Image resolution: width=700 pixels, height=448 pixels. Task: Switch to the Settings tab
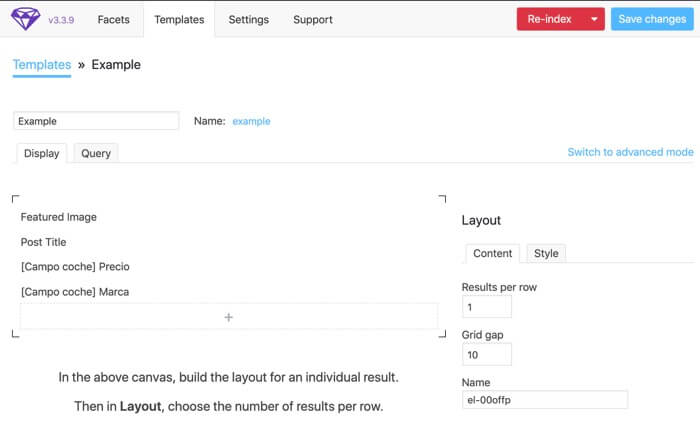(x=248, y=19)
